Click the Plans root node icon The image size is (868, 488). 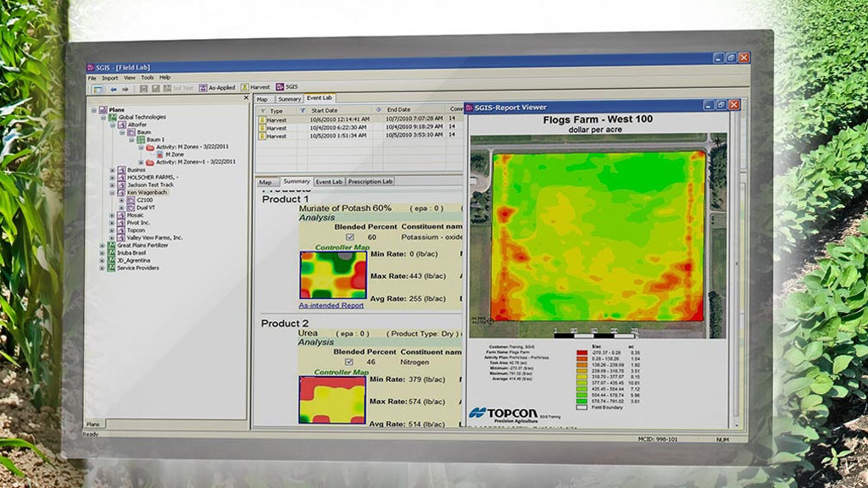[103, 109]
